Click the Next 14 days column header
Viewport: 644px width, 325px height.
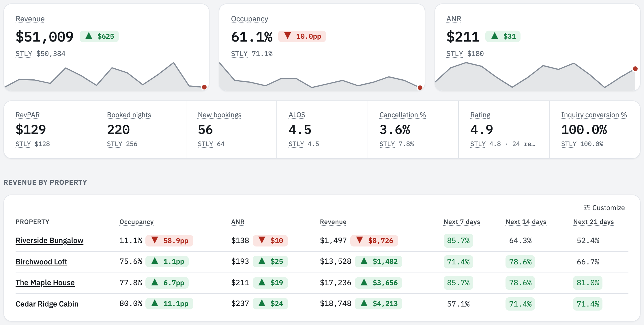tap(526, 222)
